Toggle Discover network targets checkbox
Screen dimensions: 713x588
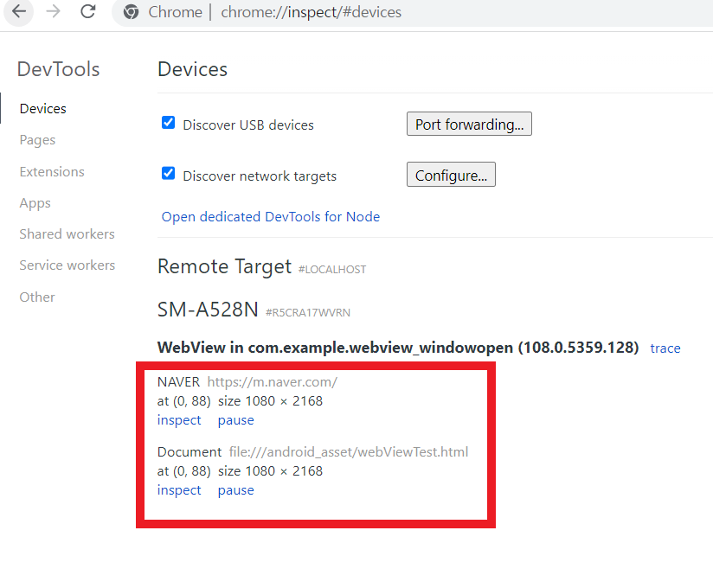coord(168,174)
